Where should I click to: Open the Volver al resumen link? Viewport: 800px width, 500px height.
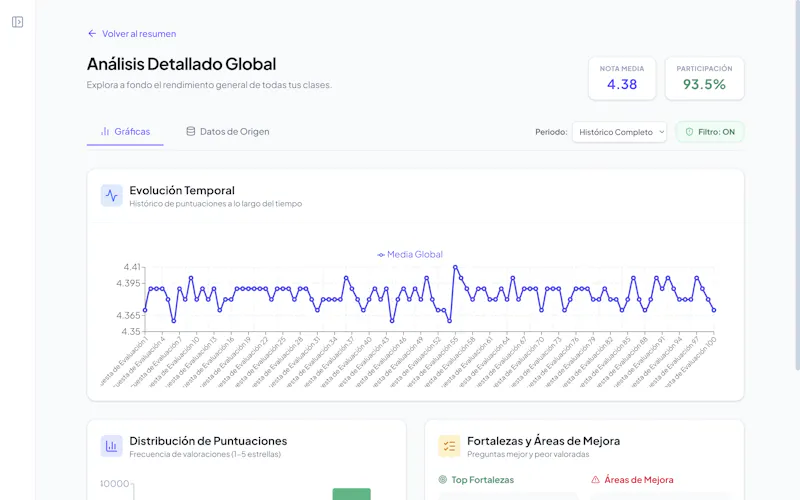(x=132, y=34)
